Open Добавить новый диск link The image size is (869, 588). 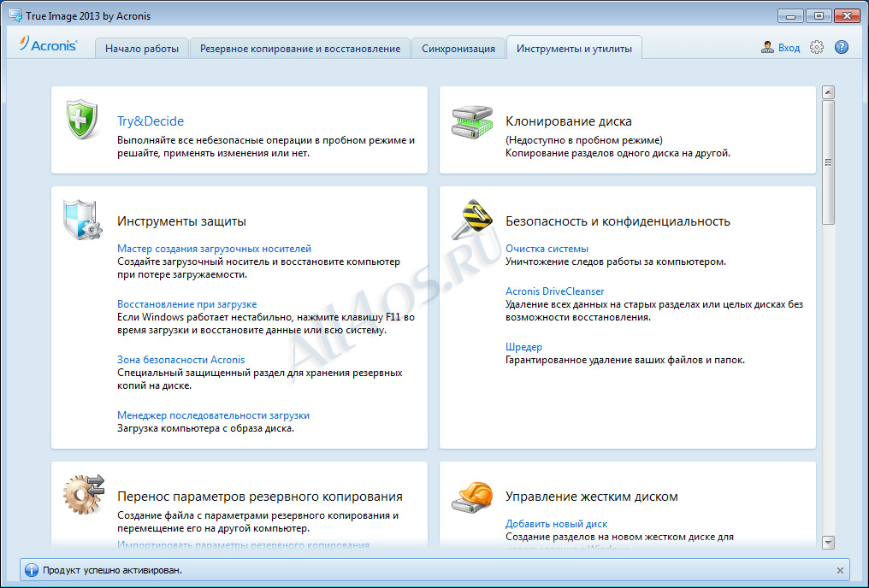[x=556, y=524]
